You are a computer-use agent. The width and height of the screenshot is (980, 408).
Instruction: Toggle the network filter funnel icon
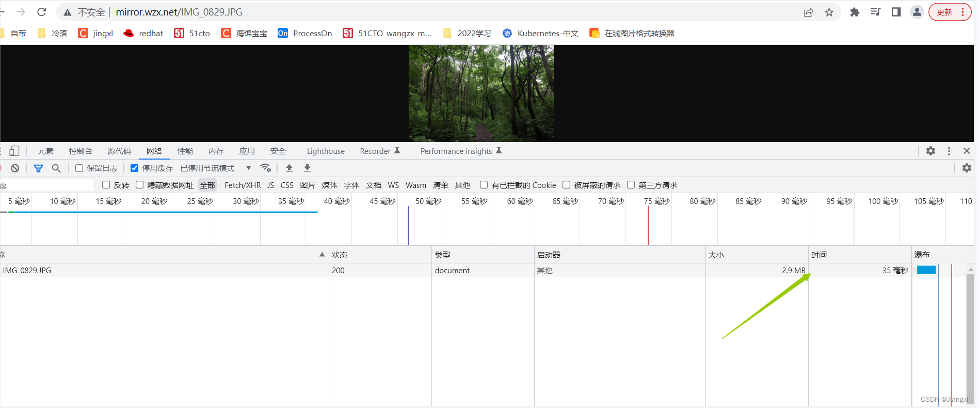point(38,168)
